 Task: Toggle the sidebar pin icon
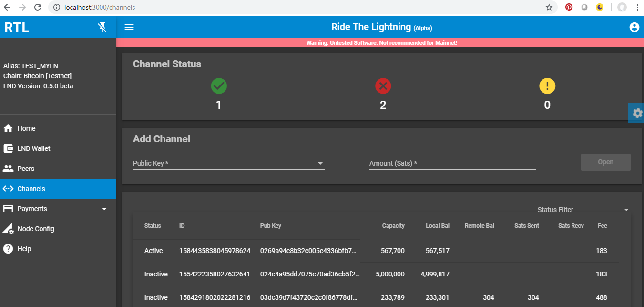point(102,27)
